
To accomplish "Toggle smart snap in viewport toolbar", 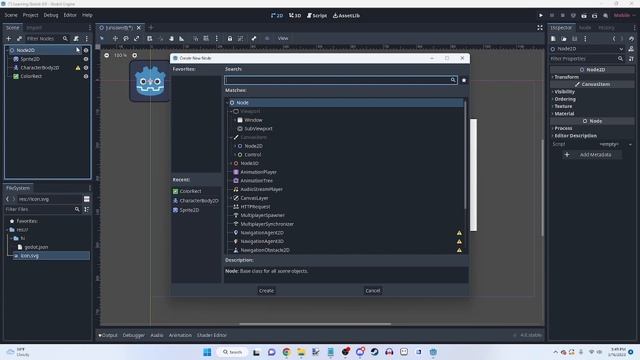I will pyautogui.click(x=196, y=38).
